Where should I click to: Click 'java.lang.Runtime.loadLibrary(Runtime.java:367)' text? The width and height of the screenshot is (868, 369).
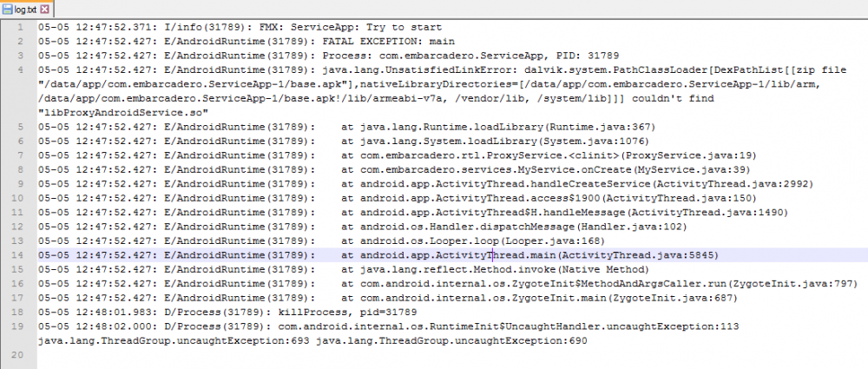[508, 127]
